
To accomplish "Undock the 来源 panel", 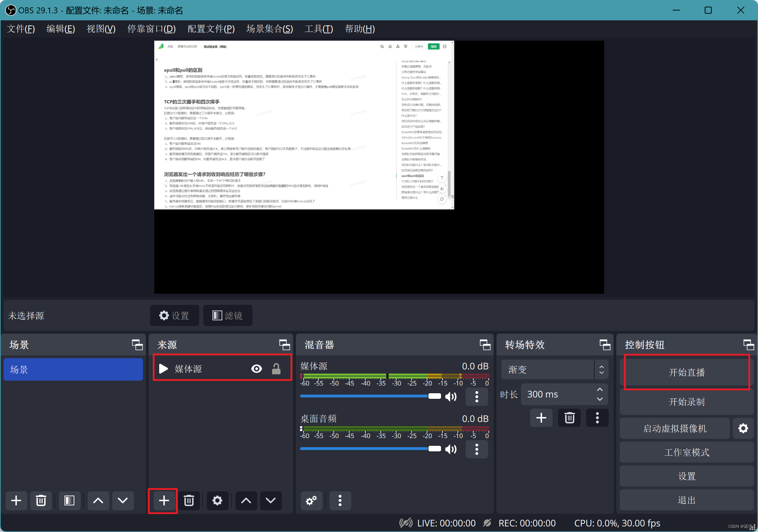I will 284,345.
